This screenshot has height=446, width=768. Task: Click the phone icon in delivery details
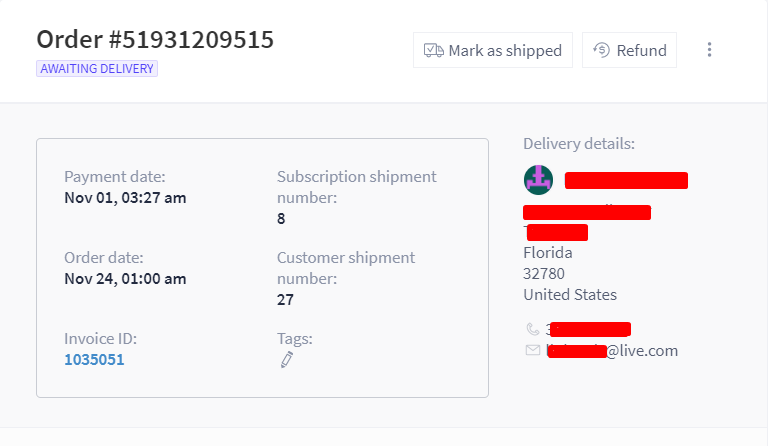tap(532, 329)
